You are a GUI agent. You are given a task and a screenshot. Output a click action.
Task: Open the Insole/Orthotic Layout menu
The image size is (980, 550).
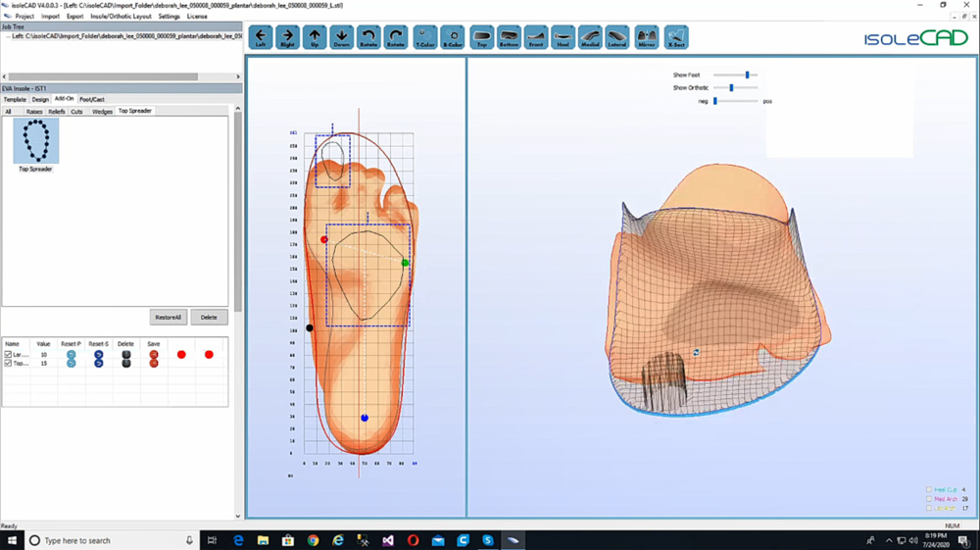(x=121, y=17)
